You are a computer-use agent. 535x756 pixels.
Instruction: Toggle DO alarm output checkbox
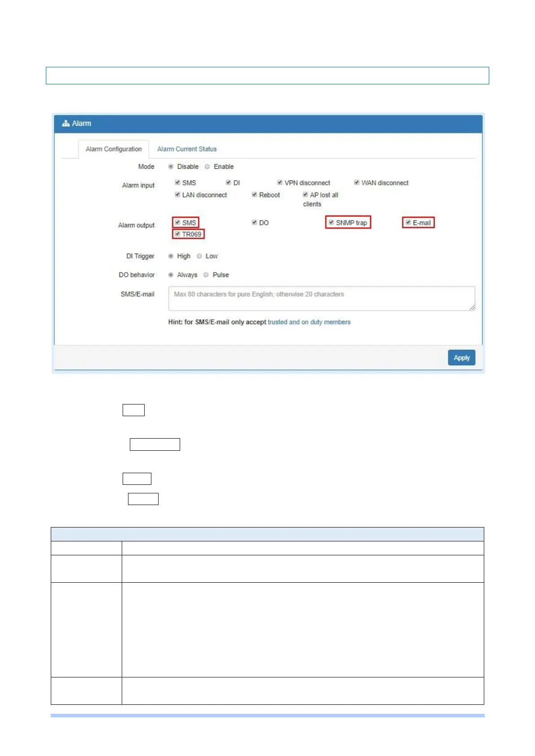[x=254, y=222]
